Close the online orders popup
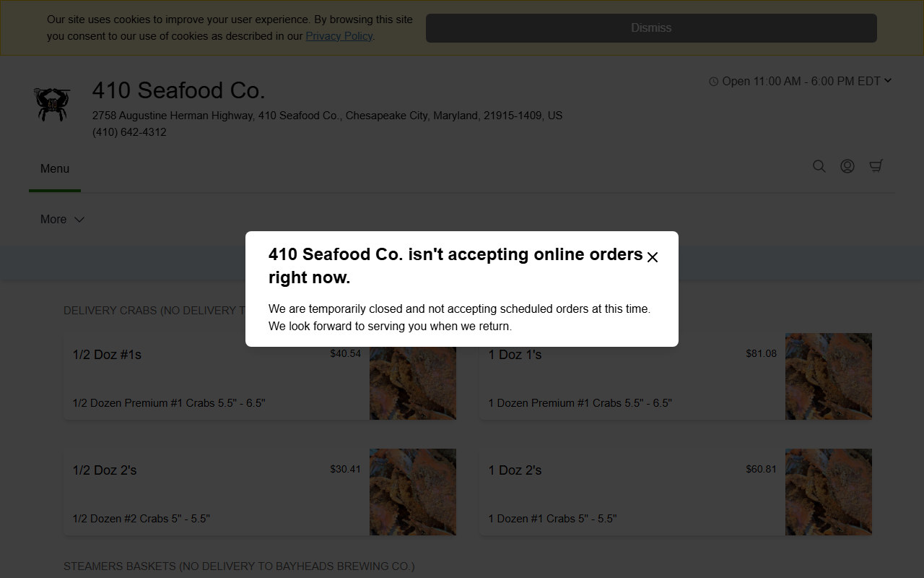Viewport: 924px width, 578px height. coord(653,257)
